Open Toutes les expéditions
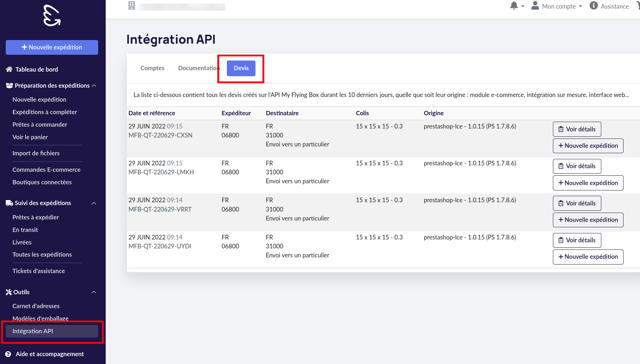The height and width of the screenshot is (364, 640). [42, 254]
